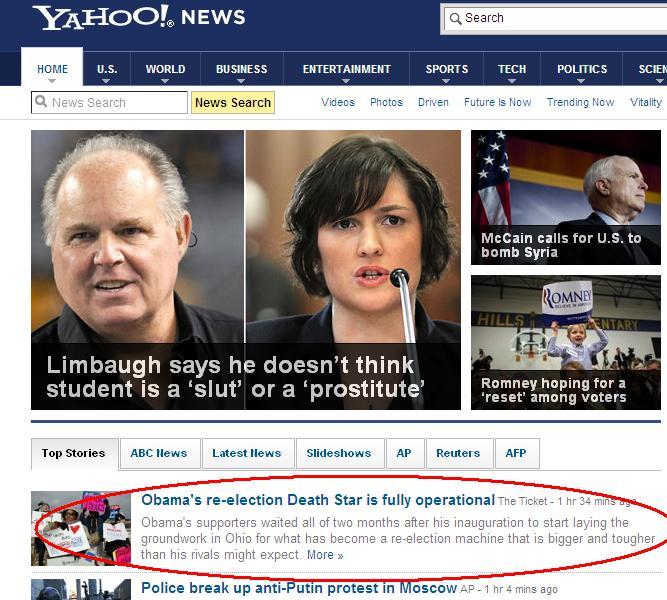Image resolution: width=667 pixels, height=600 pixels.
Task: Click the Yahoo! News logo
Action: [139, 17]
